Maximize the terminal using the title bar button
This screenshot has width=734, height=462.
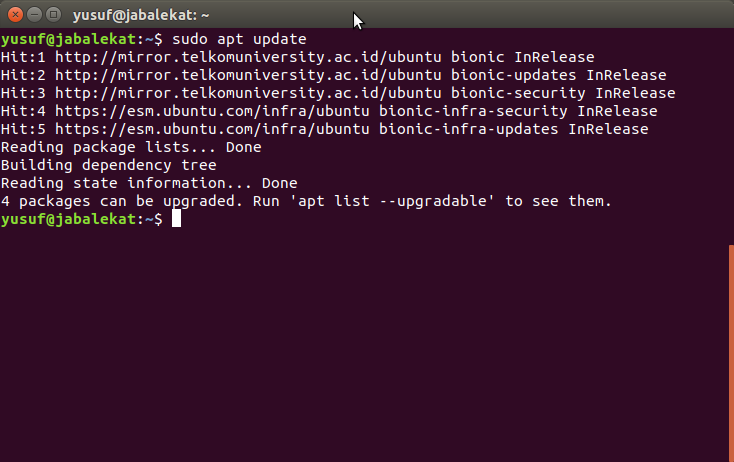point(54,15)
